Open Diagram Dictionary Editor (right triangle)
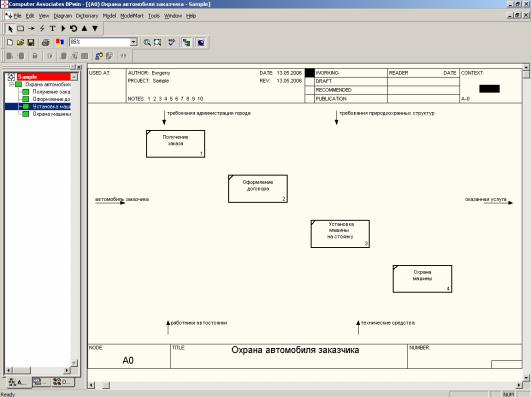 pyautogui.click(x=63, y=29)
